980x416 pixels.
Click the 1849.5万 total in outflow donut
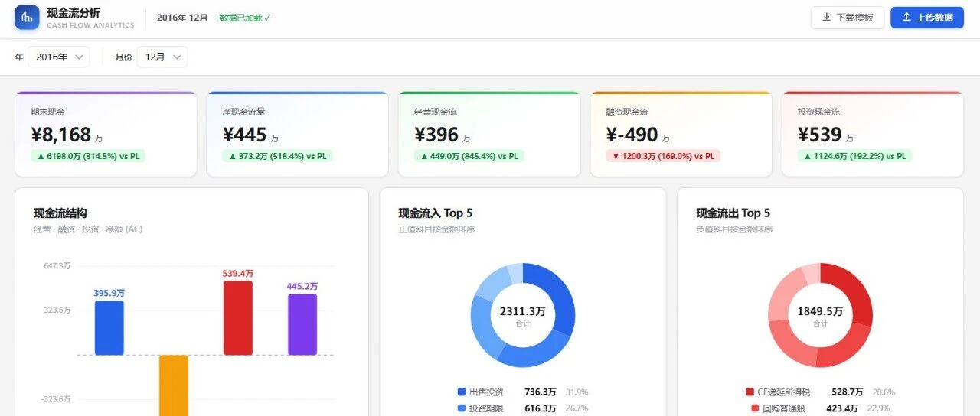click(820, 311)
